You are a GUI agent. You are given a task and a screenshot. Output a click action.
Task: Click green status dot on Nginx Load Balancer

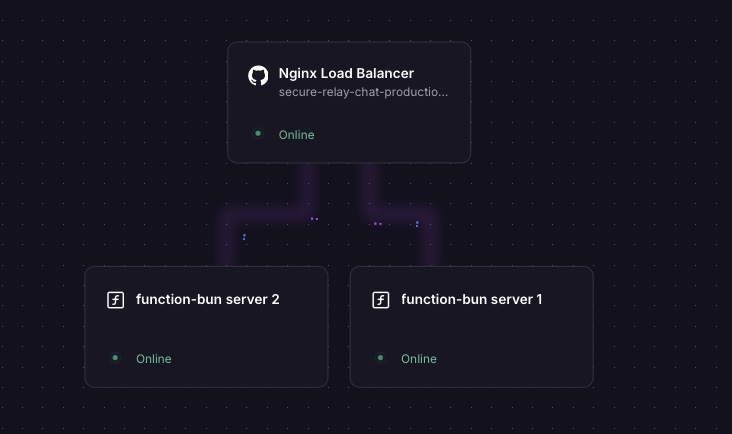258,133
